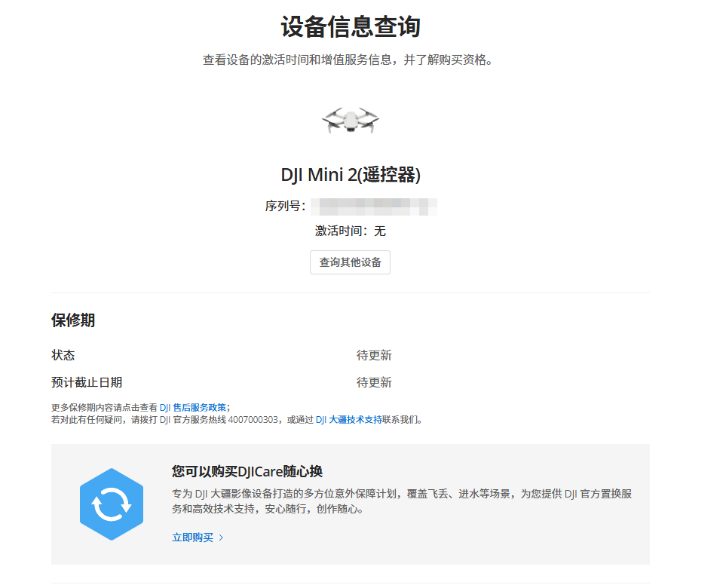Click the 立即购买 link
The height and width of the screenshot is (588, 723).
[193, 537]
